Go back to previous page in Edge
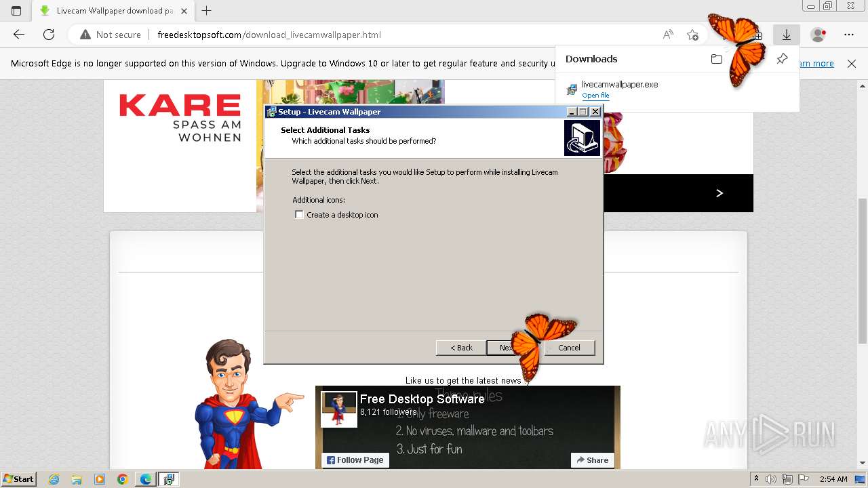The image size is (868, 488). click(19, 35)
